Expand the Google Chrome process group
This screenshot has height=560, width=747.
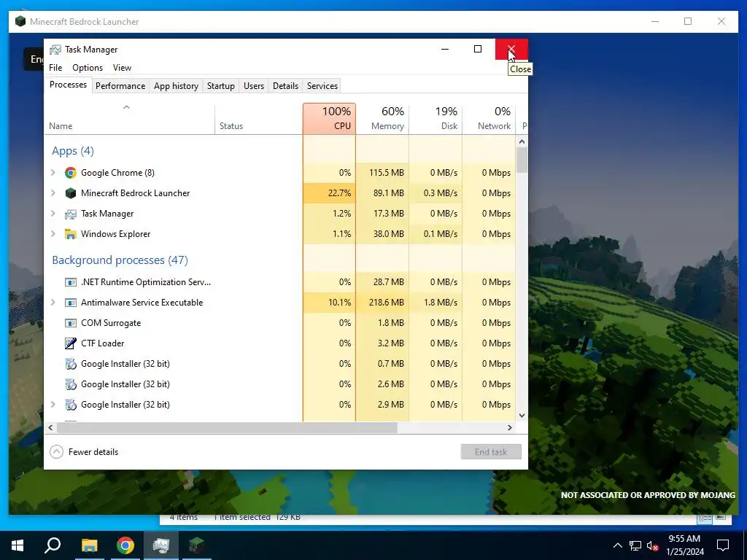[53, 173]
